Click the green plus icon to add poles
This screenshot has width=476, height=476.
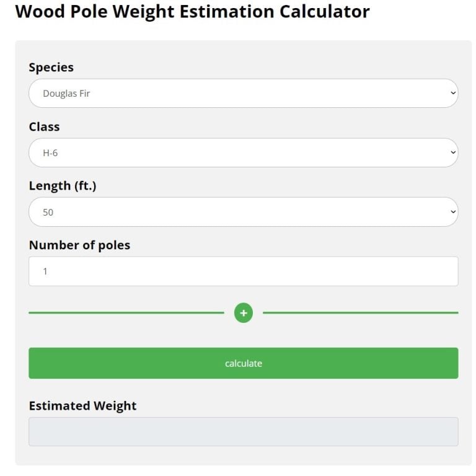point(243,313)
